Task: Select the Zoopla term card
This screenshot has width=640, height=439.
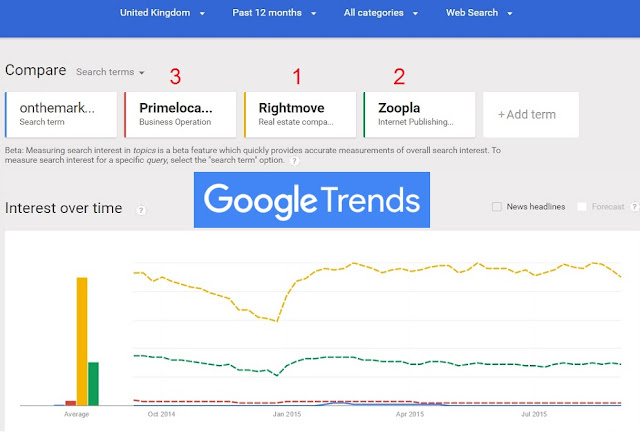Action: pyautogui.click(x=420, y=115)
